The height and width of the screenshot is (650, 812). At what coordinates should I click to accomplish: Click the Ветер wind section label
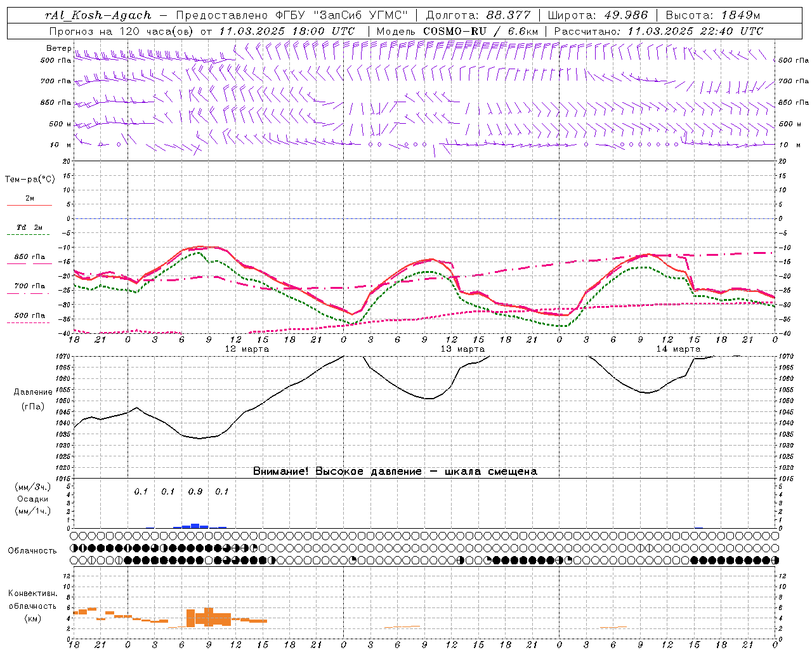click(x=59, y=48)
